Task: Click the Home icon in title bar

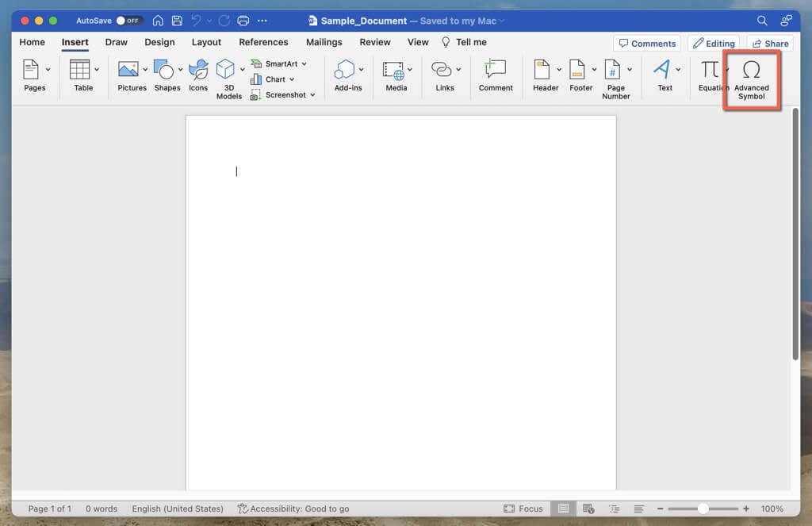Action: pyautogui.click(x=158, y=21)
